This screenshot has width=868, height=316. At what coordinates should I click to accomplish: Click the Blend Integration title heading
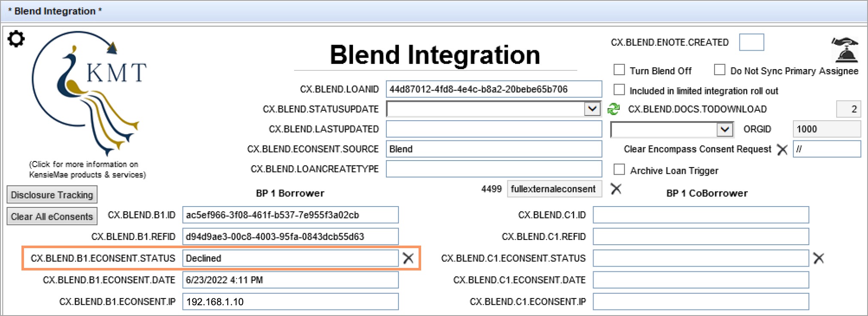[435, 55]
